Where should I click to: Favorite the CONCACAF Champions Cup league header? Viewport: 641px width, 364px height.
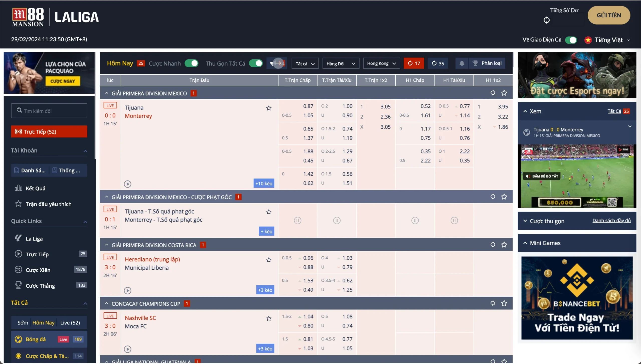[504, 303]
